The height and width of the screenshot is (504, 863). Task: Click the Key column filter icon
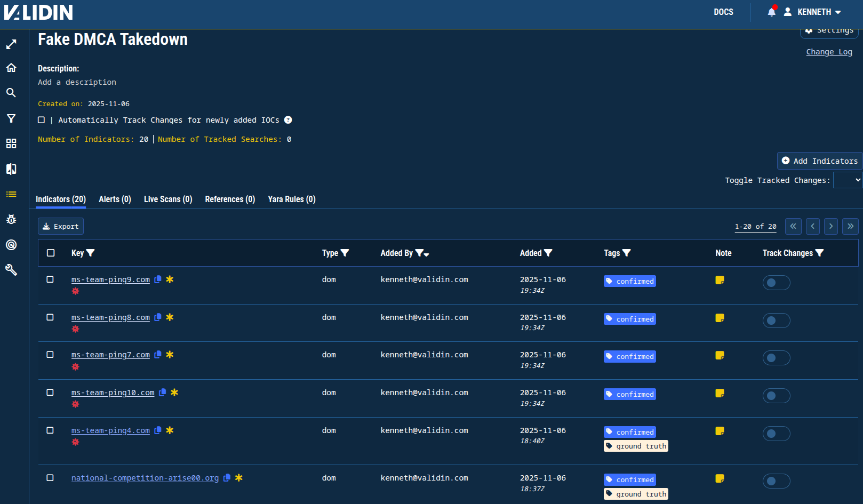click(x=91, y=253)
